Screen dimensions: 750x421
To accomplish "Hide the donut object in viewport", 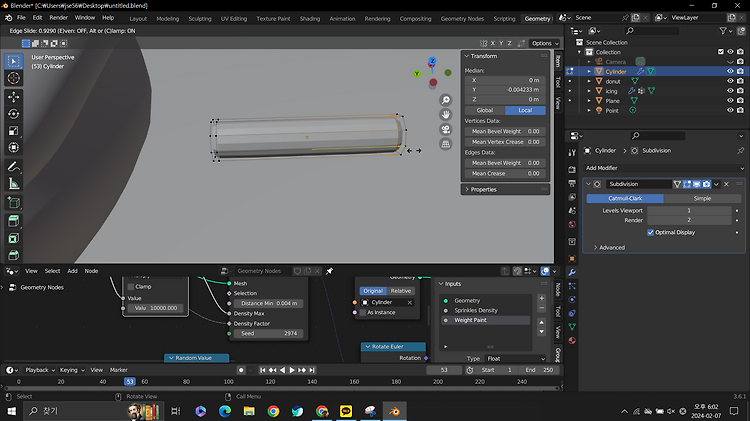I will click(x=730, y=81).
